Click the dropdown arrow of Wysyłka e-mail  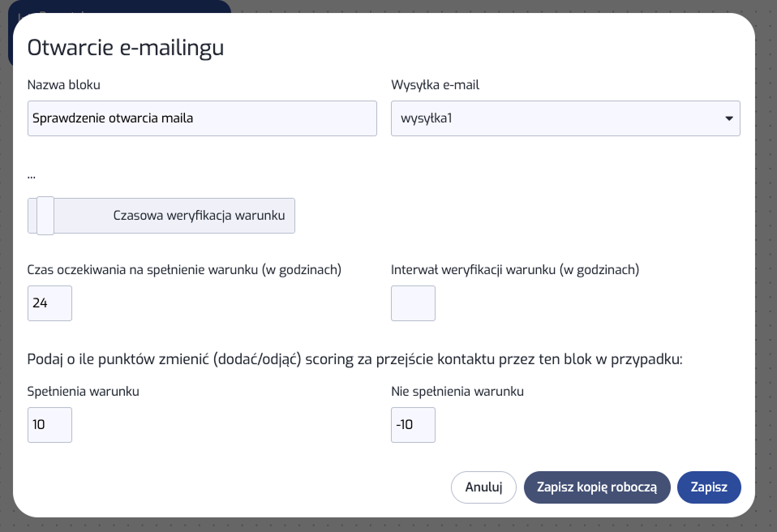click(728, 118)
